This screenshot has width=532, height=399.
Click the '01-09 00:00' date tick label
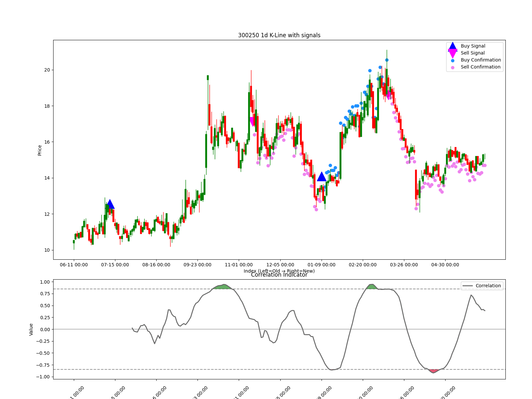pos(322,265)
